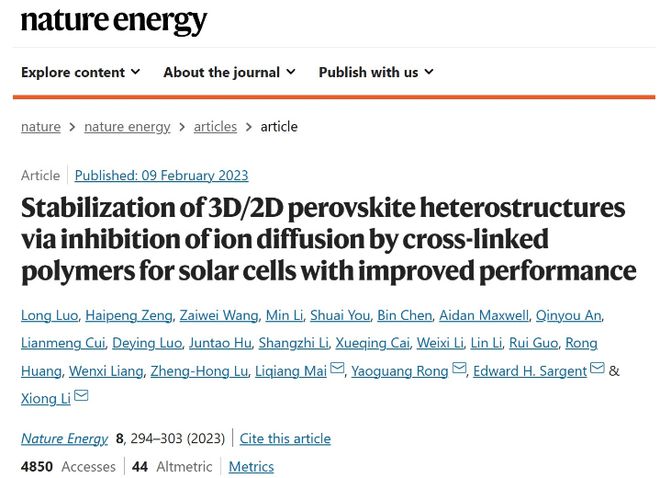Open the nature energy breadcrumb link
660x478 pixels.
click(x=127, y=127)
